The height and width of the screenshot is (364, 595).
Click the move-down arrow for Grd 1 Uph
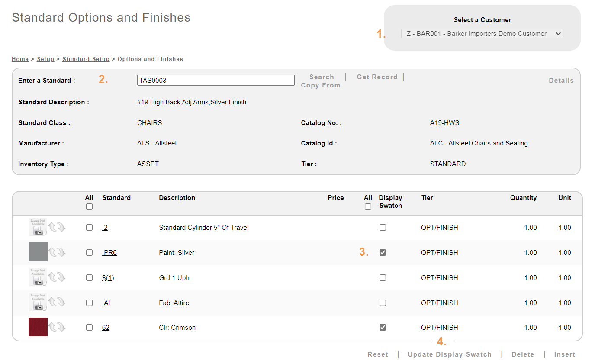click(61, 277)
